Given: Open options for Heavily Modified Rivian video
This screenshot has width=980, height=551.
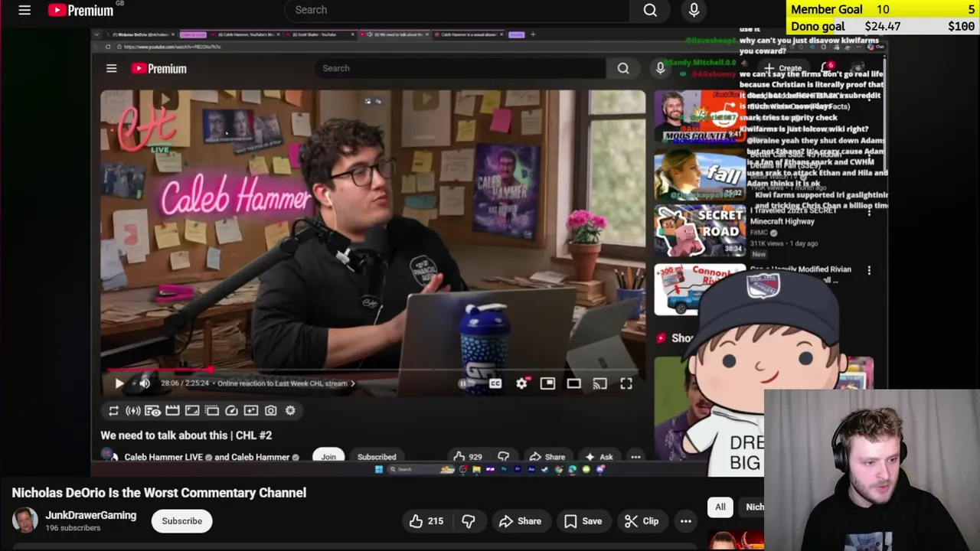Looking at the screenshot, I should pyautogui.click(x=869, y=270).
